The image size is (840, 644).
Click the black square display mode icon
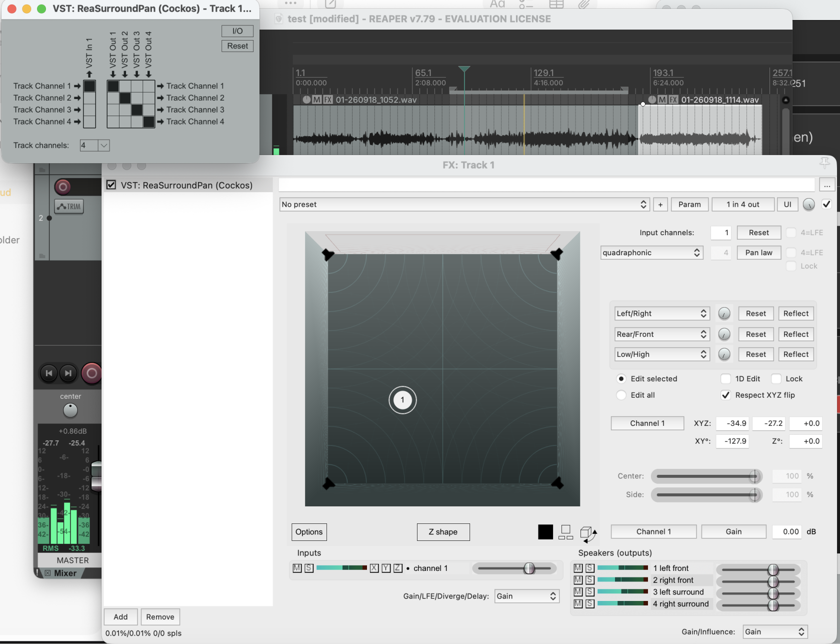coord(545,532)
